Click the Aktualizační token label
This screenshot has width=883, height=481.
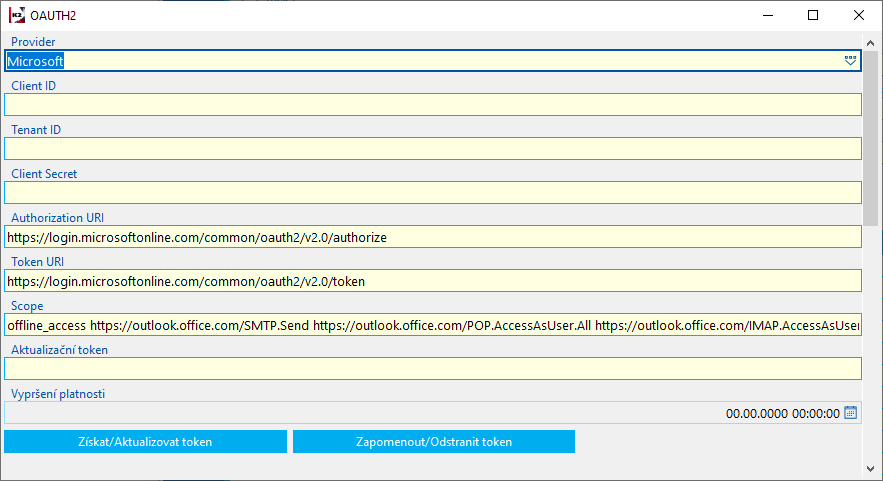point(59,350)
